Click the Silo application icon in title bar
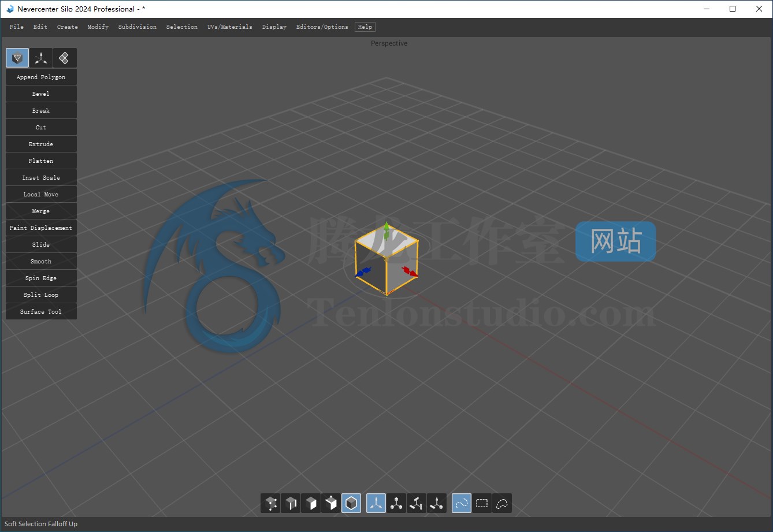Image resolution: width=773 pixels, height=532 pixels. click(10, 9)
